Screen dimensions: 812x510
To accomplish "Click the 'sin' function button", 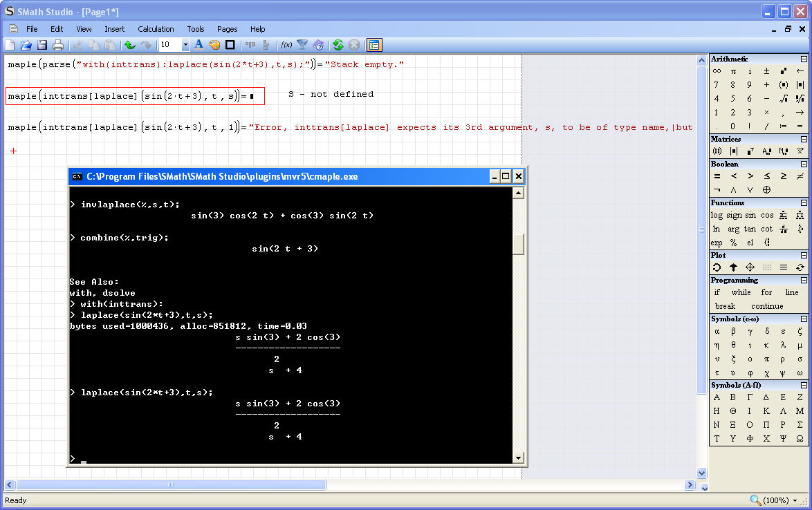I will click(750, 215).
